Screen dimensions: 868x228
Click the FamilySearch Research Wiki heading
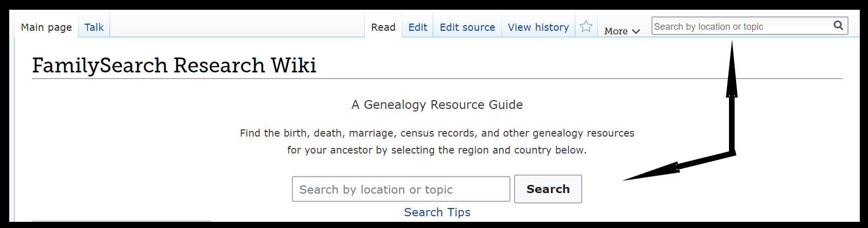pos(174,65)
